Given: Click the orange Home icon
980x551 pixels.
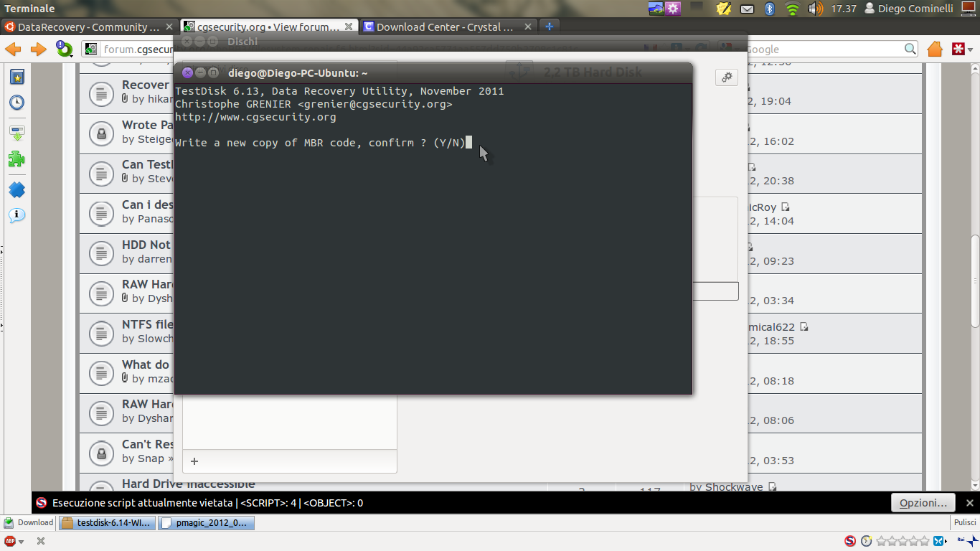Looking at the screenshot, I should 934,50.
